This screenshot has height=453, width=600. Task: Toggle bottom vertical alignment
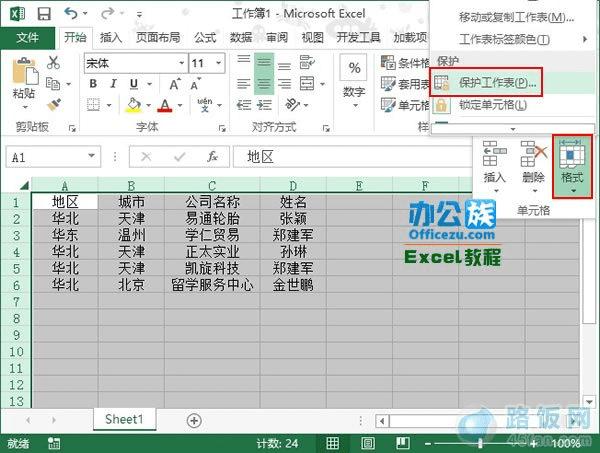pos(284,67)
